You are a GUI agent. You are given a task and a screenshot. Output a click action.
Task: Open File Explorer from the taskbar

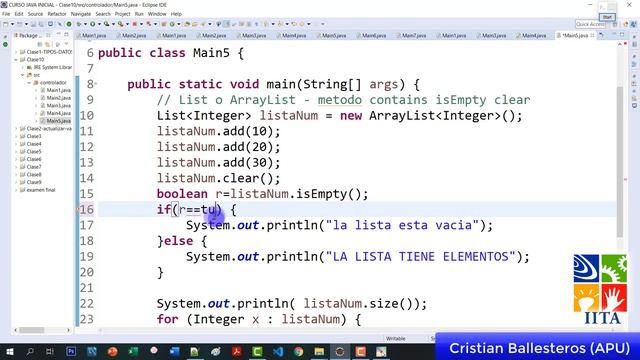pyautogui.click(x=319, y=351)
